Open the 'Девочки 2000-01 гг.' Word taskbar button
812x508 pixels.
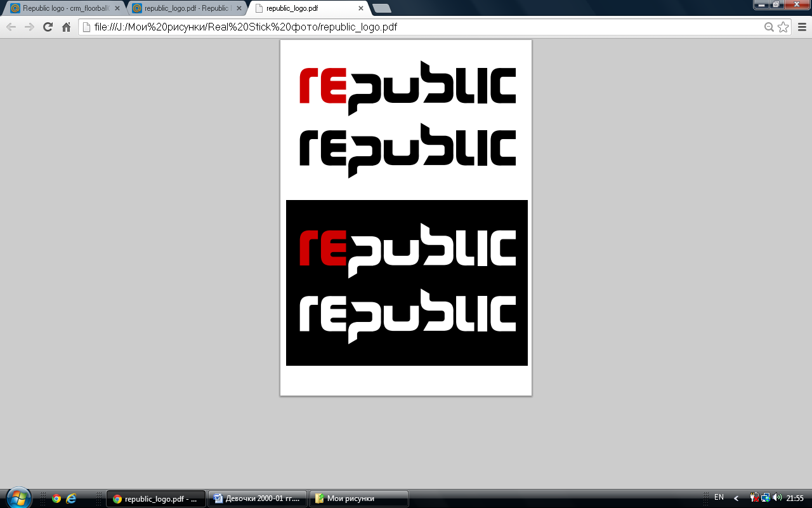(258, 498)
